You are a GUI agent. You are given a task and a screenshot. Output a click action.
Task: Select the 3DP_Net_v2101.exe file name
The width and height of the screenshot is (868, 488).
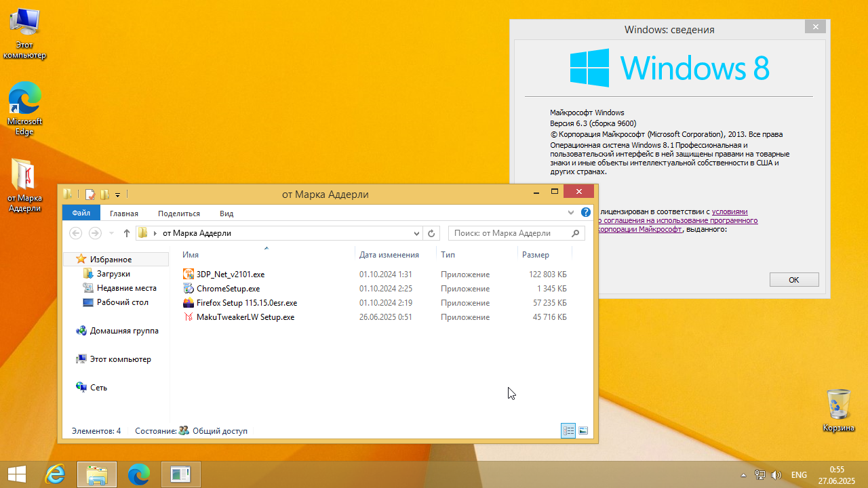coord(231,274)
